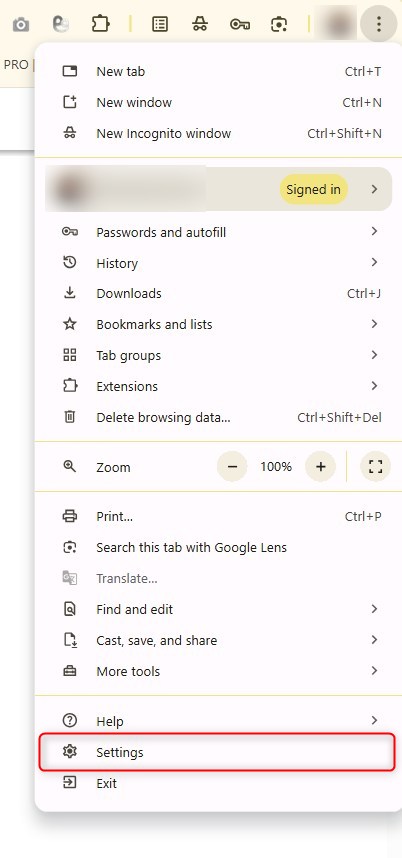Viewport: 402px width, 858px height.
Task: Click the Signed in badge
Action: click(313, 189)
